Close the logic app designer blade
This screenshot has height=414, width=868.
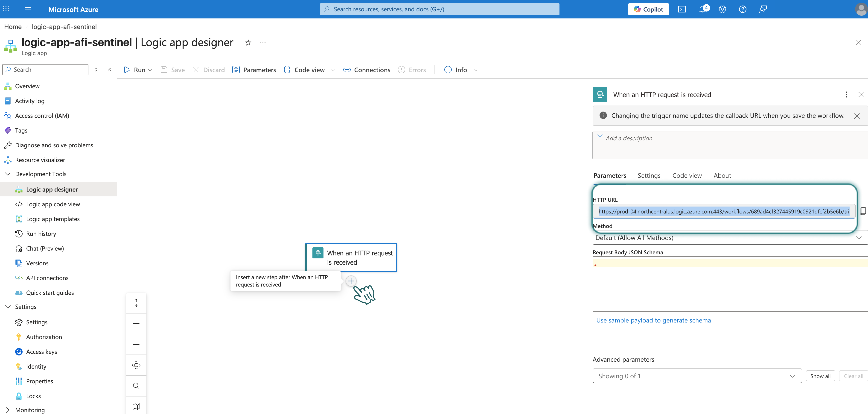pos(858,42)
